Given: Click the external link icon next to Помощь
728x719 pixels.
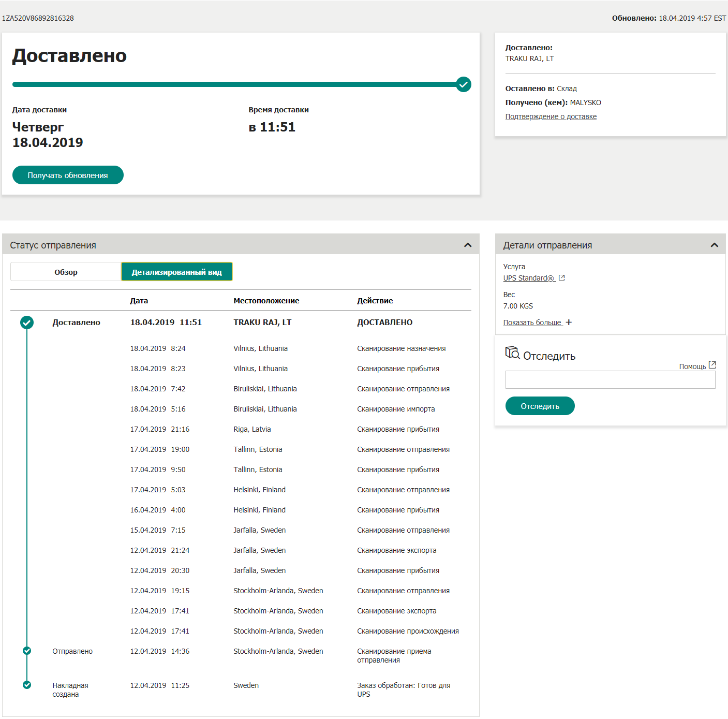Looking at the screenshot, I should click(712, 365).
